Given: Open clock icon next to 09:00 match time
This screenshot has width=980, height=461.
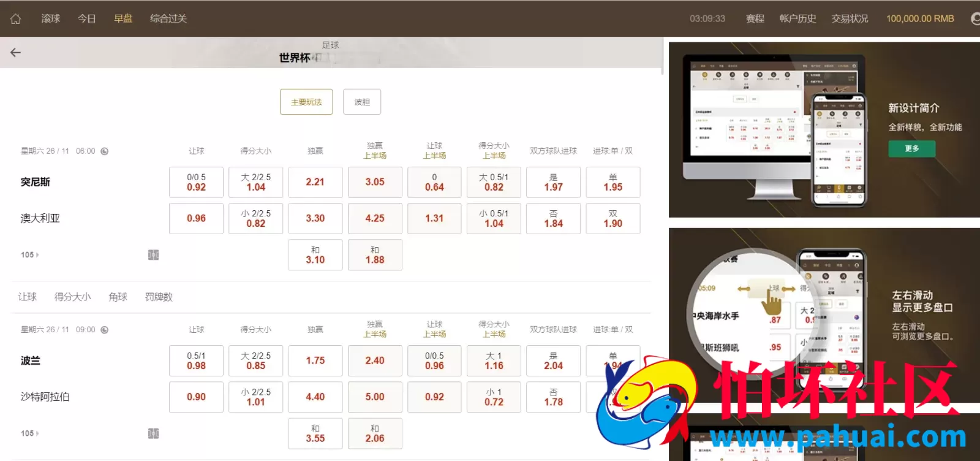Looking at the screenshot, I should pyautogui.click(x=105, y=330).
